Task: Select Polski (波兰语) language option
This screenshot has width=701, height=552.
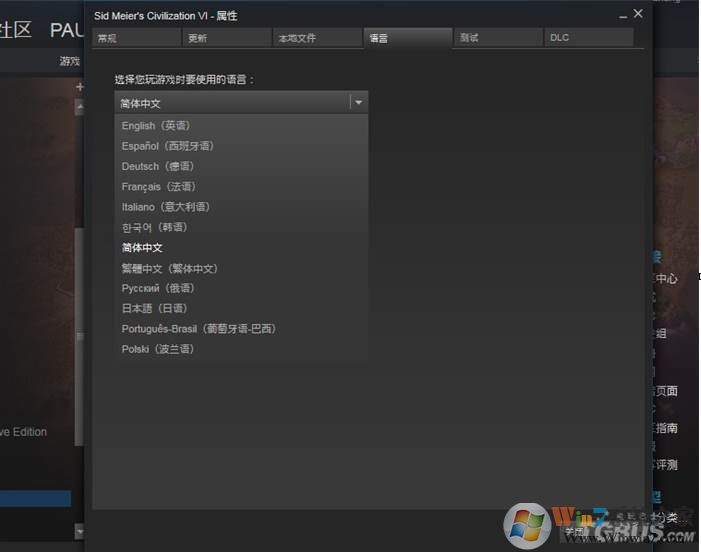Action: (157, 349)
